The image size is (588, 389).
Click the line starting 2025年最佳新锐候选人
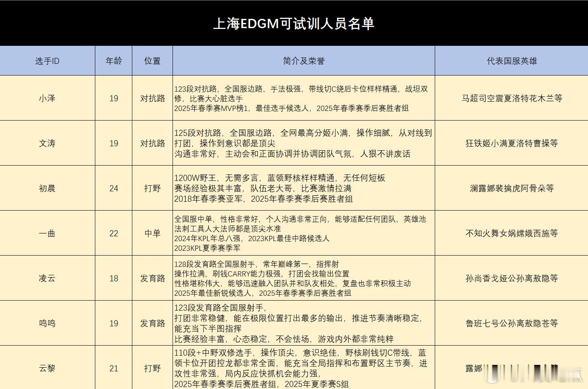coord(263,293)
